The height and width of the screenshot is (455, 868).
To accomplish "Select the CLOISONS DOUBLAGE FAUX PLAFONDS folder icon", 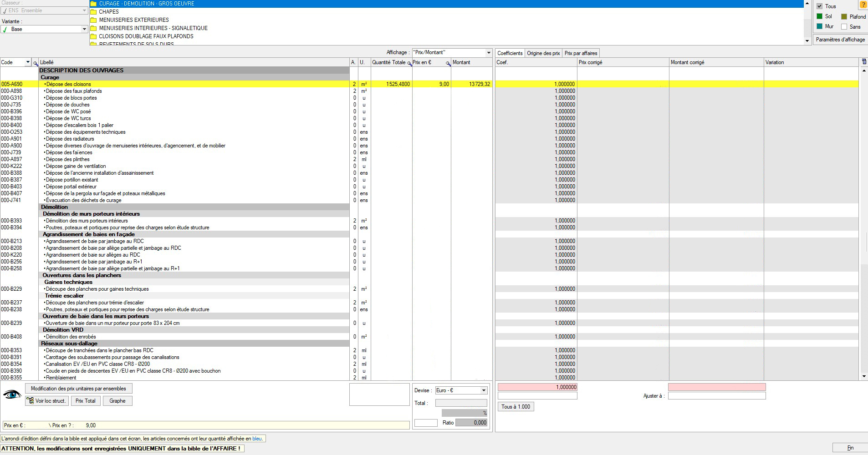I will (x=94, y=36).
